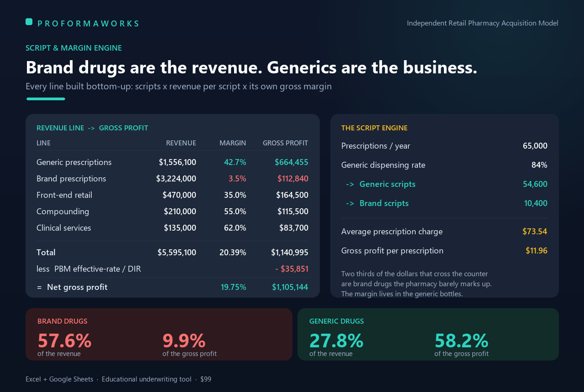584x392 pixels.
Task: Select the Compounding gross profit $115,500
Action: tap(293, 211)
